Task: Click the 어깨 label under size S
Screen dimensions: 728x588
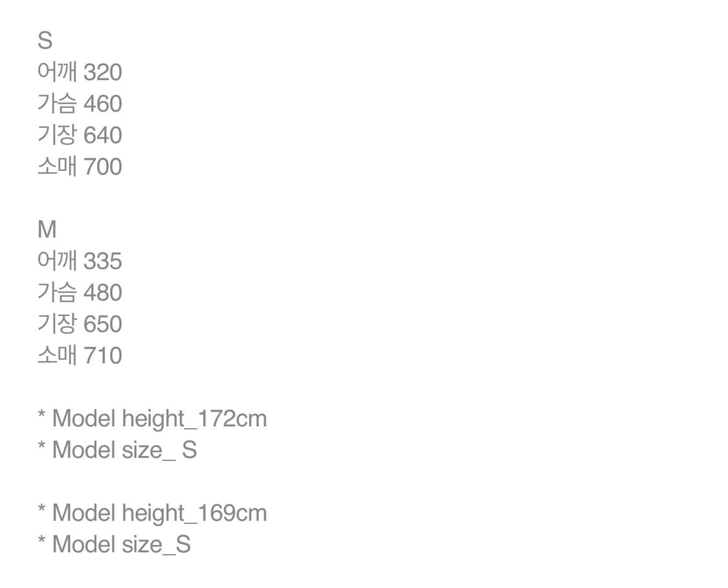Action: pos(57,72)
